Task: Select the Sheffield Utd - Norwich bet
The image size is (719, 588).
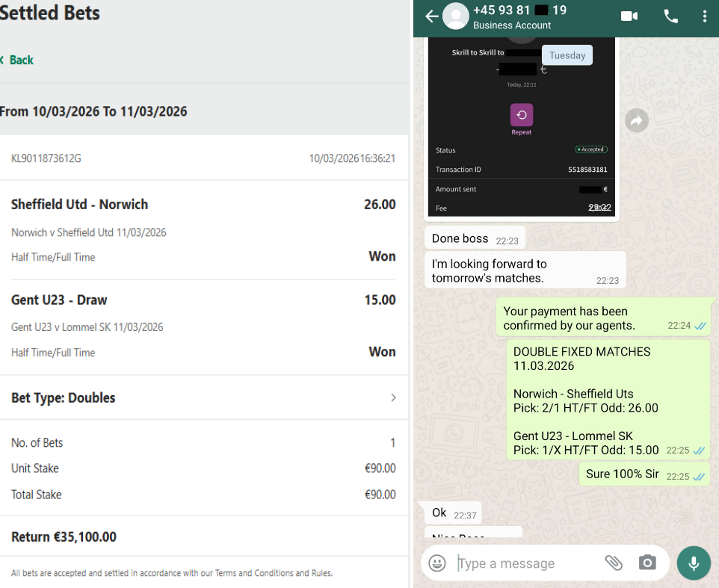Action: click(x=203, y=230)
